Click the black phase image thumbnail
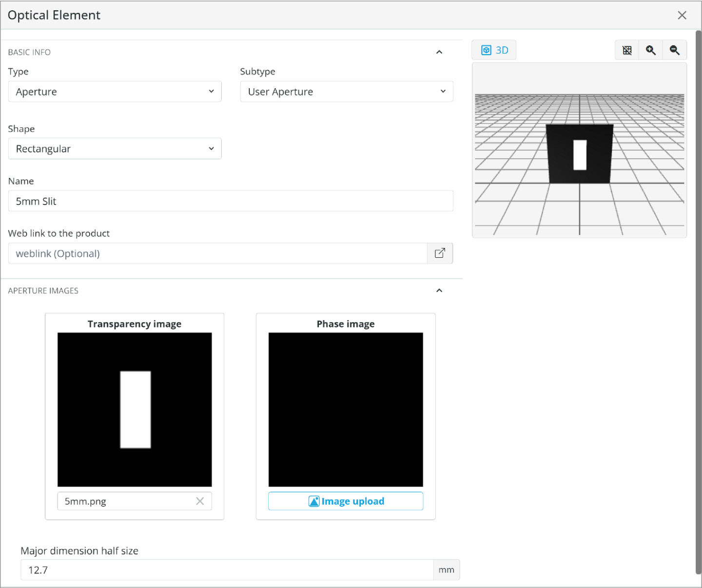Image resolution: width=702 pixels, height=588 pixels. tap(346, 410)
